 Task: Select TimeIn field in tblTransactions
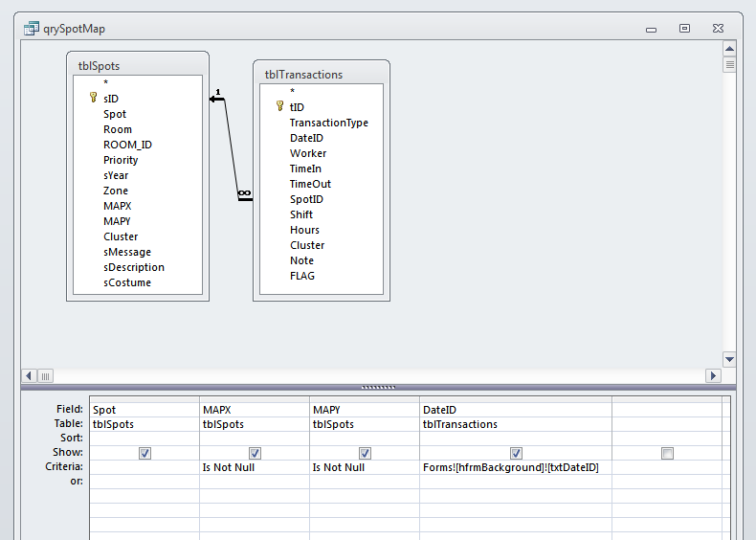point(305,169)
